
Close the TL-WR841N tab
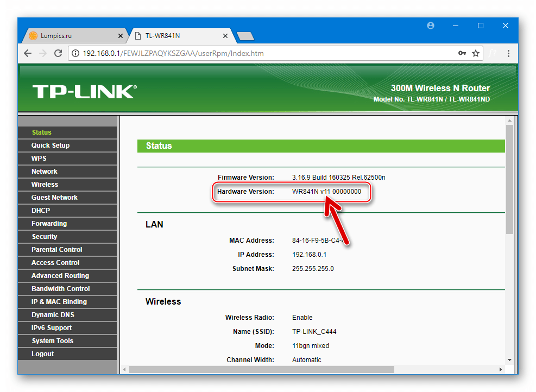[225, 36]
